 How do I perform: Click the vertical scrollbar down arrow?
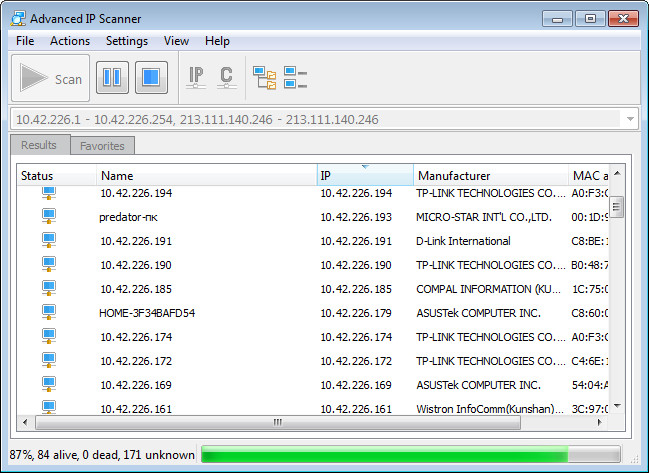coord(617,406)
